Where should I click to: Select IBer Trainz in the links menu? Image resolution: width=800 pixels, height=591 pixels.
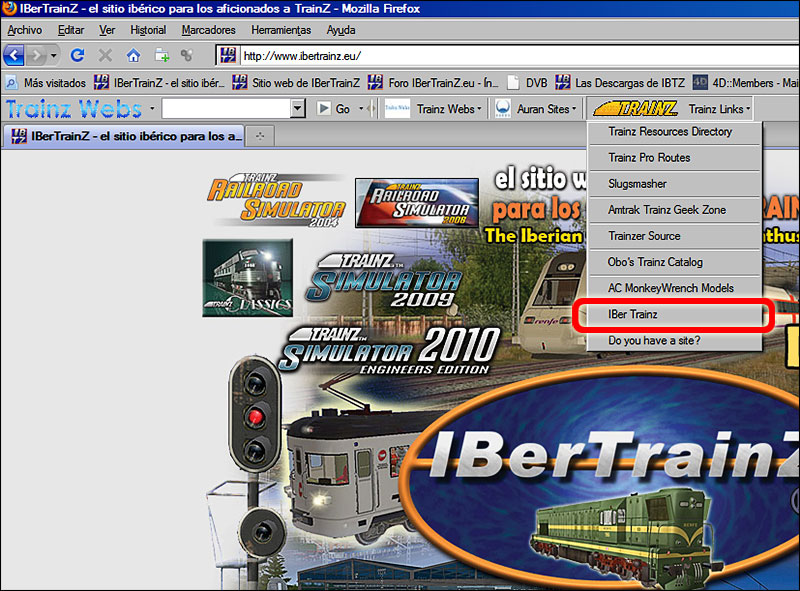(674, 314)
